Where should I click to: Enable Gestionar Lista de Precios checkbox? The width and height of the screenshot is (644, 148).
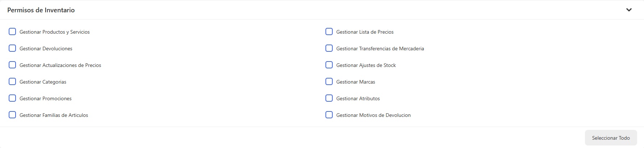click(329, 32)
